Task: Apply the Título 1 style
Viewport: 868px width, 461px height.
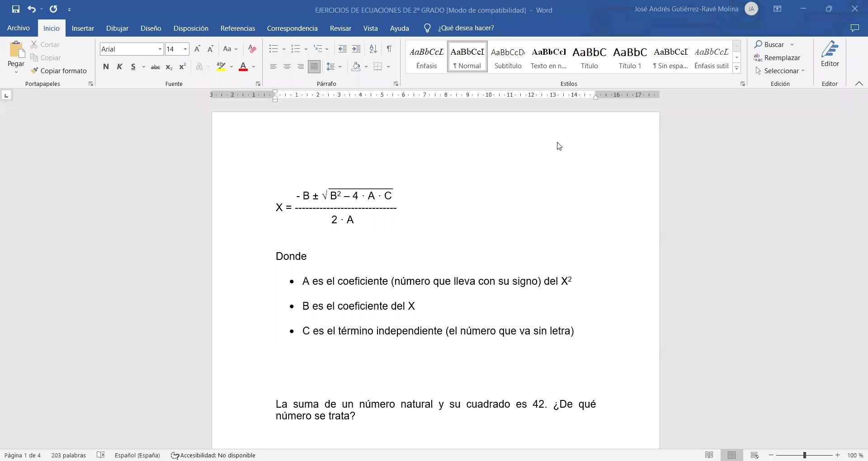Action: pos(630,56)
